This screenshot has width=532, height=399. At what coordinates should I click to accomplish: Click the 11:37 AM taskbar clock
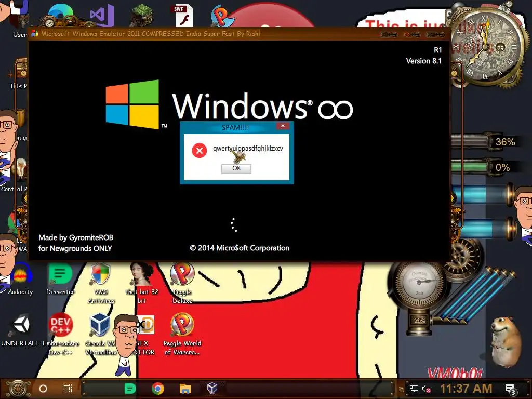coord(466,389)
